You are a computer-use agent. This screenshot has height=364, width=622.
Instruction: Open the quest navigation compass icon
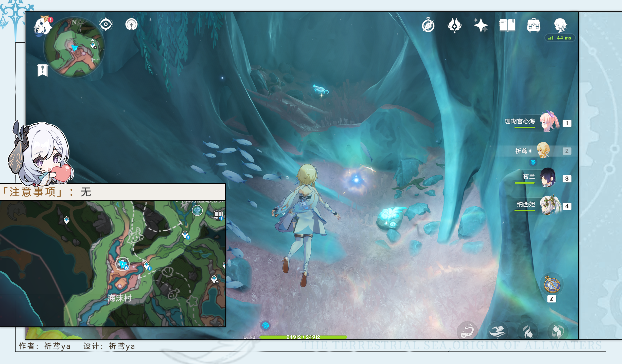[x=131, y=25]
